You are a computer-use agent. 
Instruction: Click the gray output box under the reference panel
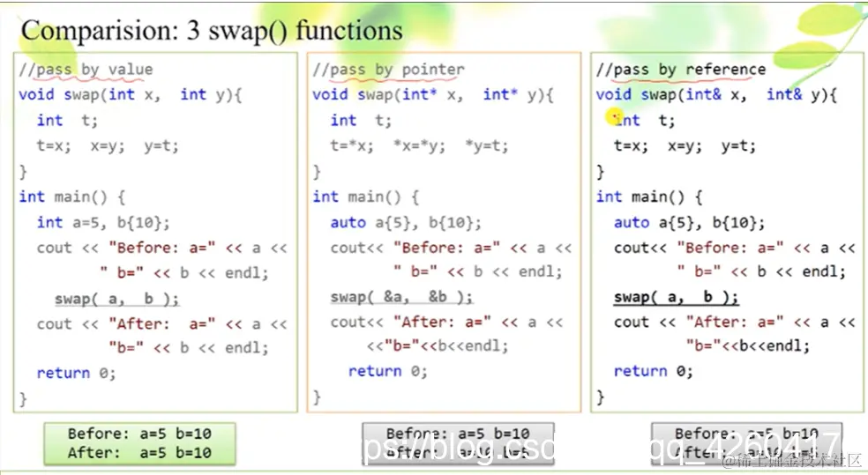747,443
